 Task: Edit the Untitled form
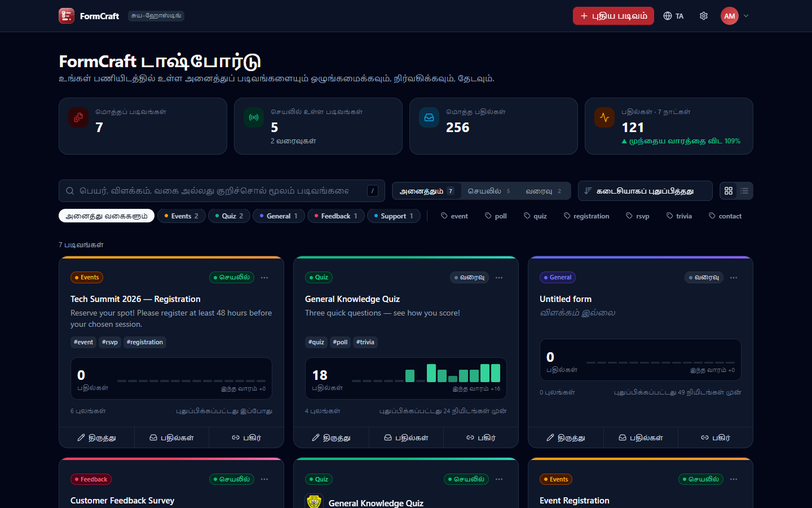(x=566, y=437)
